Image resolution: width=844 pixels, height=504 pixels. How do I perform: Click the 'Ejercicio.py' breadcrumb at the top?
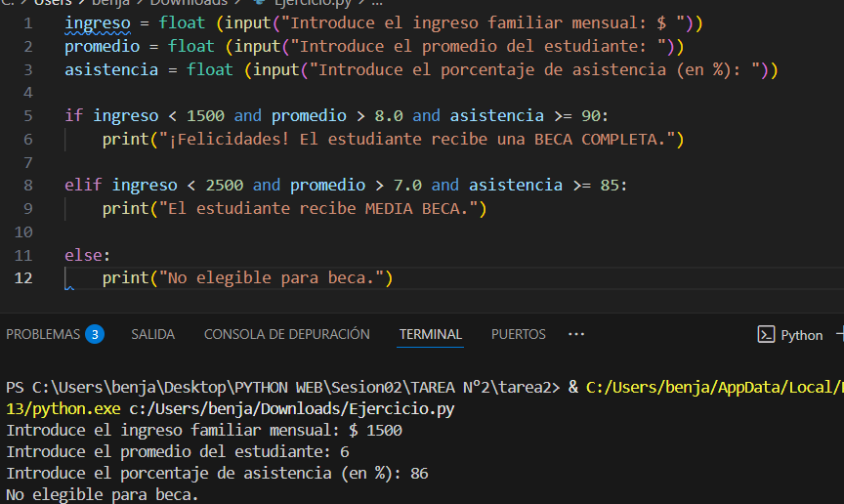[x=313, y=2]
